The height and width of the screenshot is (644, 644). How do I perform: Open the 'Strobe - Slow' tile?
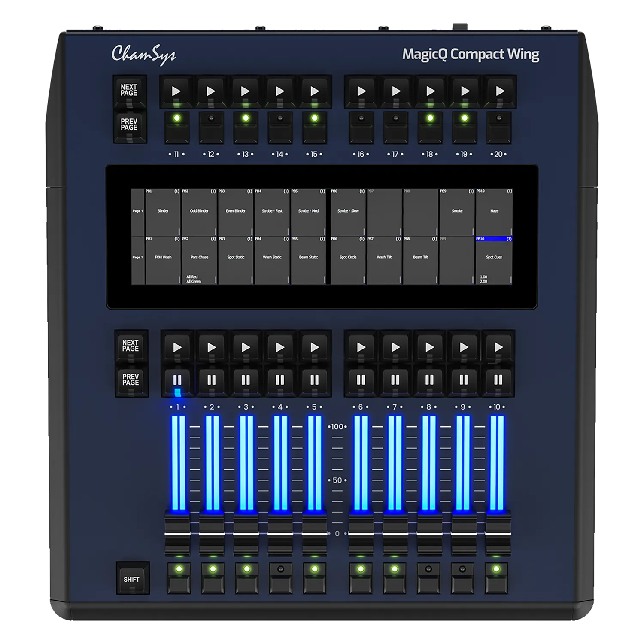pos(348,213)
